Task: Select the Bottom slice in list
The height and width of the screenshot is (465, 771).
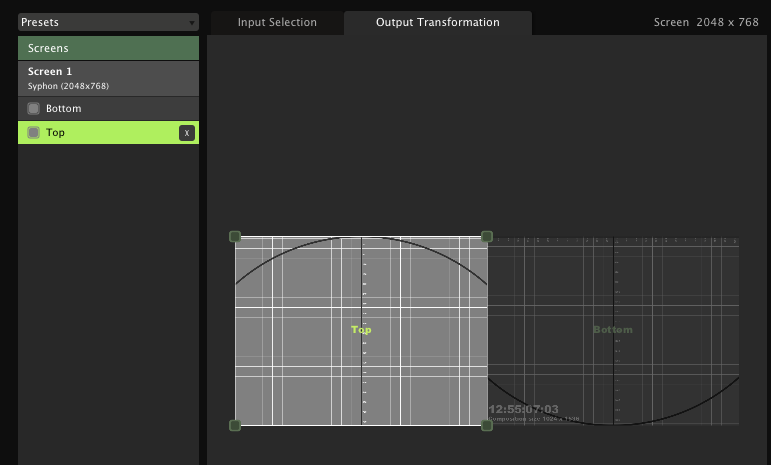Action: tap(64, 109)
